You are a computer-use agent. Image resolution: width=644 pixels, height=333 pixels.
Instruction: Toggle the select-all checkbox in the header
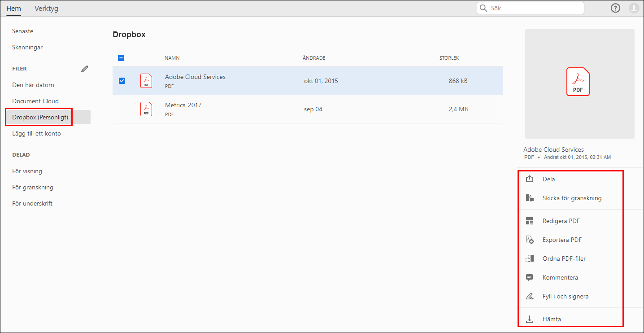[121, 58]
